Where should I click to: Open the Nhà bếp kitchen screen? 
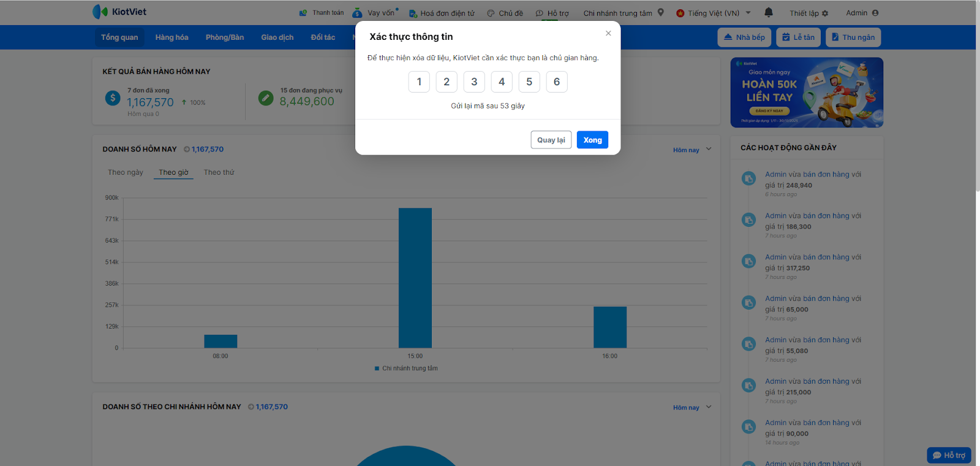coord(744,37)
